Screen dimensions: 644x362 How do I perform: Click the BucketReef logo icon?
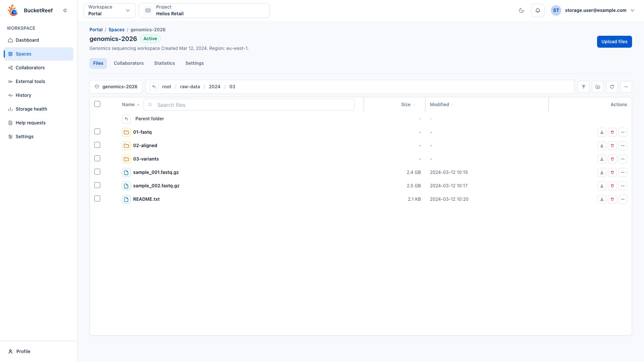13,10
